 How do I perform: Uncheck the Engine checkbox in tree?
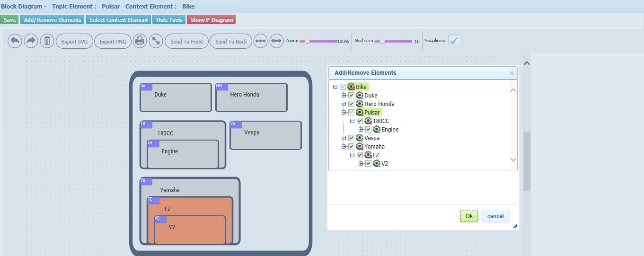368,130
